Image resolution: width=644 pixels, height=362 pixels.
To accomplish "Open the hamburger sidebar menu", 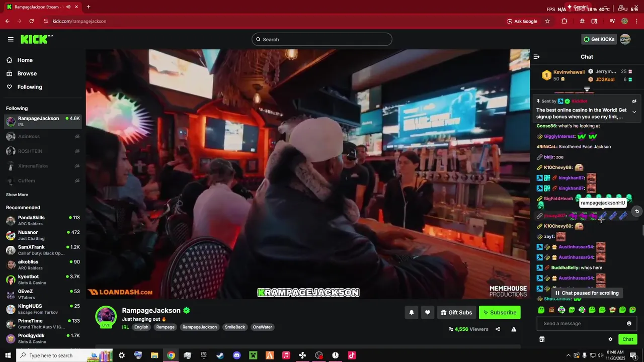I will [x=11, y=39].
